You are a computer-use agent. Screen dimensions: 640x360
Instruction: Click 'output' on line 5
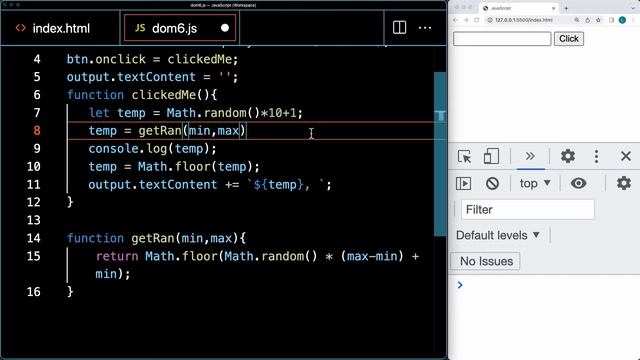click(x=88, y=77)
